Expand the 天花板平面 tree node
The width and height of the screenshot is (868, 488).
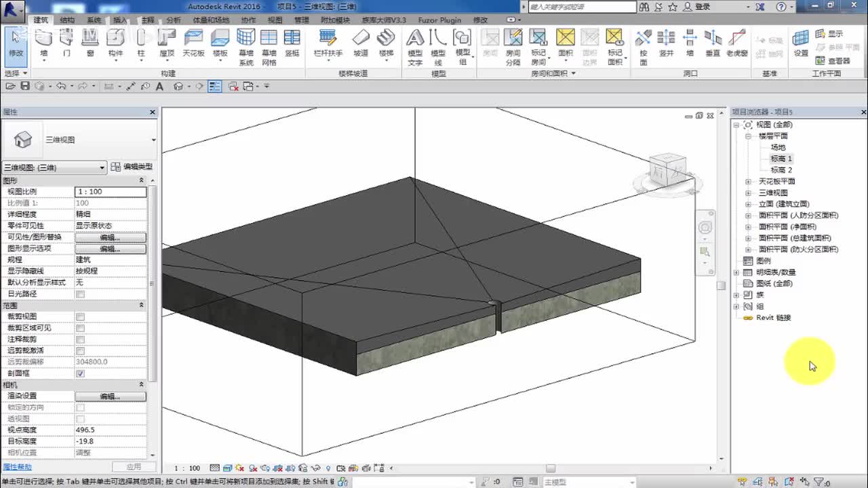click(748, 182)
